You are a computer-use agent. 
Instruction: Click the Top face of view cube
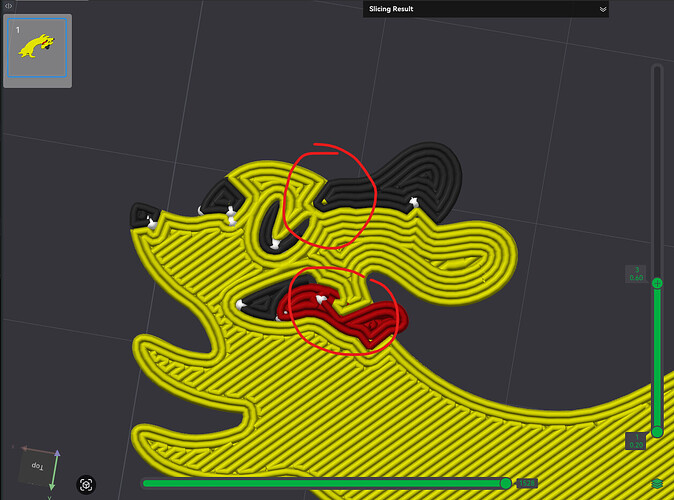click(37, 466)
